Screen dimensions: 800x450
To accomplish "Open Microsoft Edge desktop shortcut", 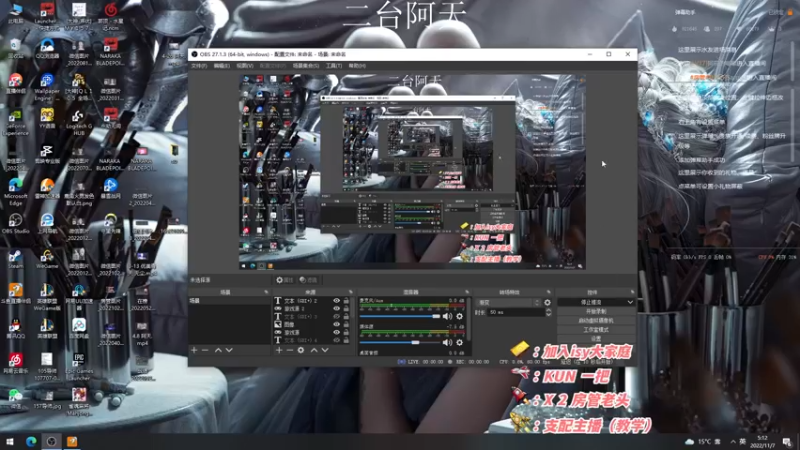I will 15,191.
